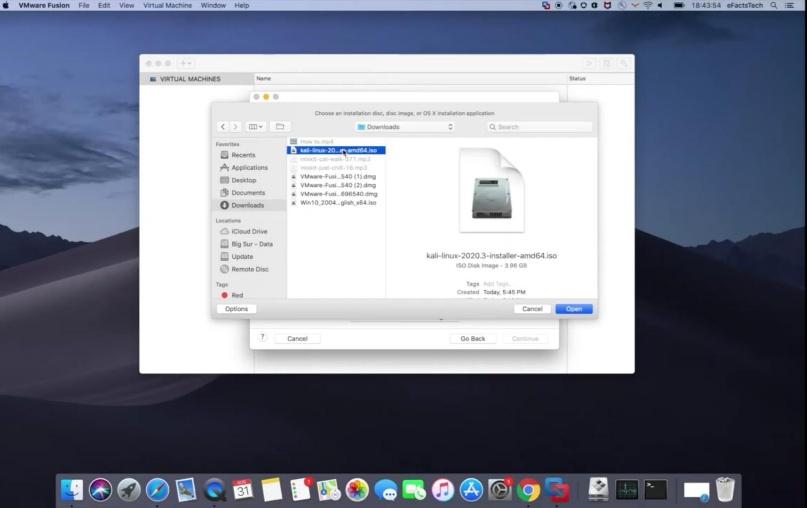This screenshot has height=508, width=807.
Task: Open Terminal from the Dock
Action: pyautogui.click(x=656, y=489)
